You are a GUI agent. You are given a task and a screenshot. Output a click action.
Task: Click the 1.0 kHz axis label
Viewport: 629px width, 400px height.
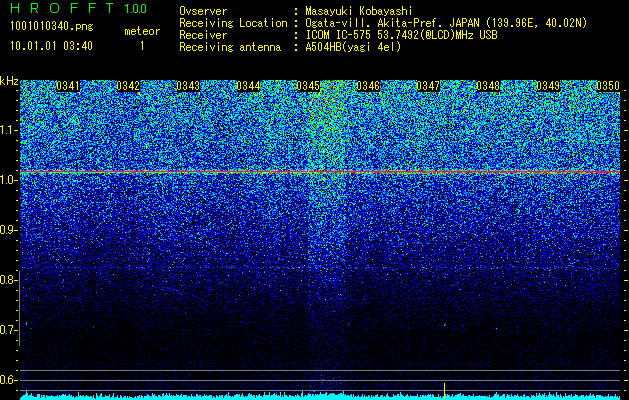[7, 180]
